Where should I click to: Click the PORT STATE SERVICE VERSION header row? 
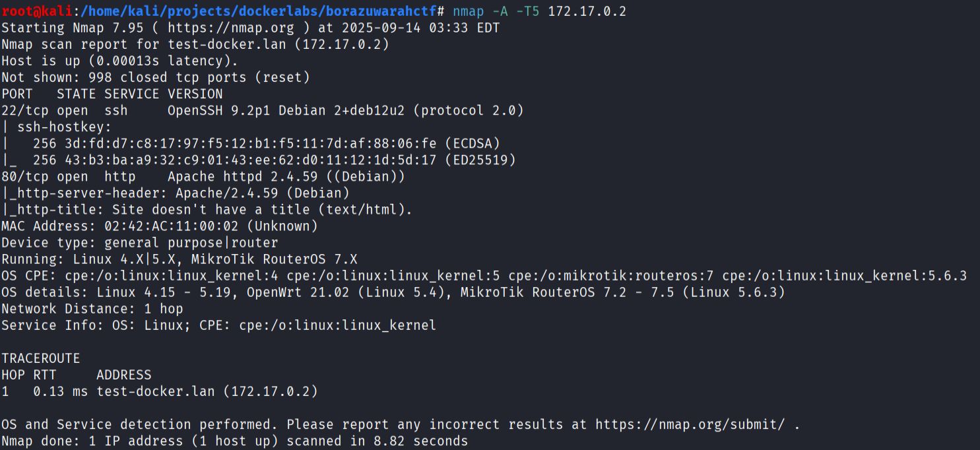coord(112,94)
